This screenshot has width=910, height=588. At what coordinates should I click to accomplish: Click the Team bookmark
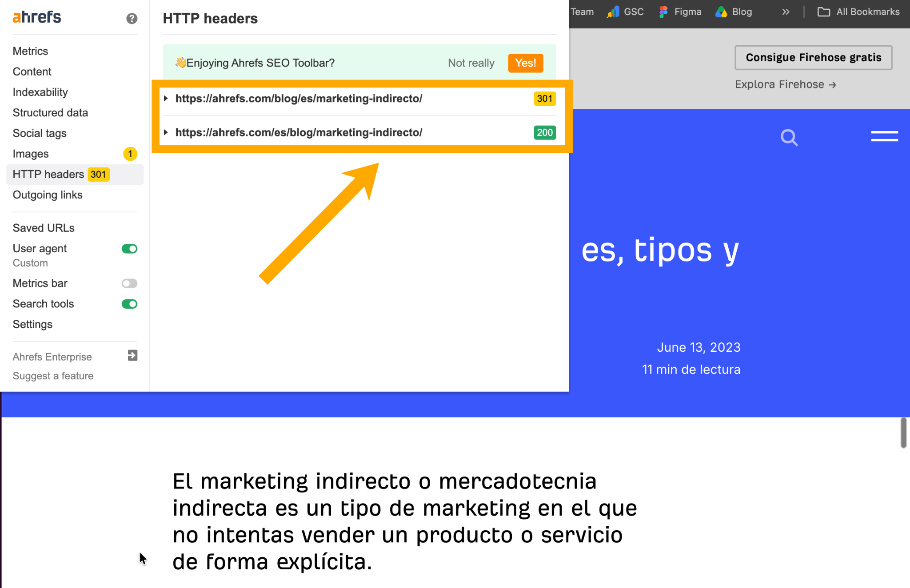click(582, 12)
